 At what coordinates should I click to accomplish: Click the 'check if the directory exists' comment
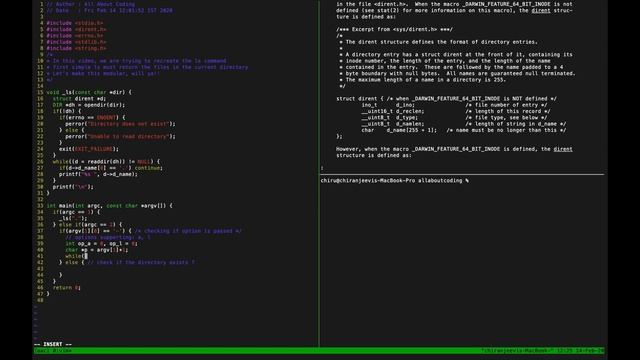point(141,262)
